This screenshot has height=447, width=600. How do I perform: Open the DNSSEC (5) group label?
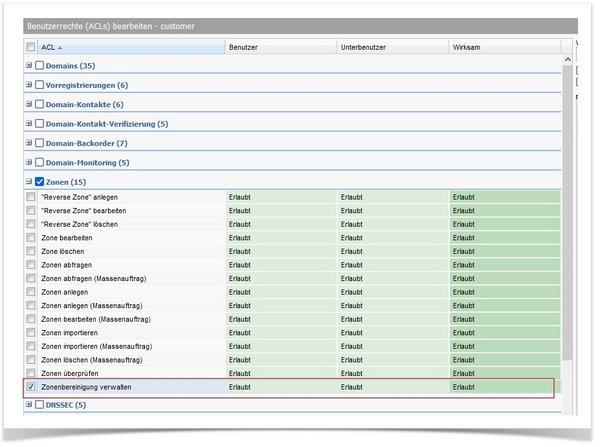(66, 405)
